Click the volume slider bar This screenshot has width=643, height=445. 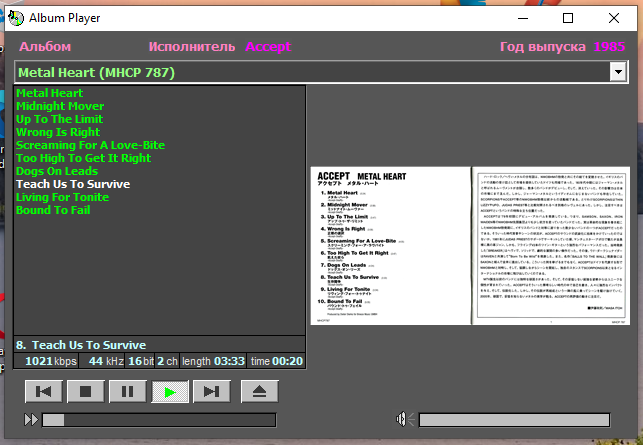[x=514, y=420]
